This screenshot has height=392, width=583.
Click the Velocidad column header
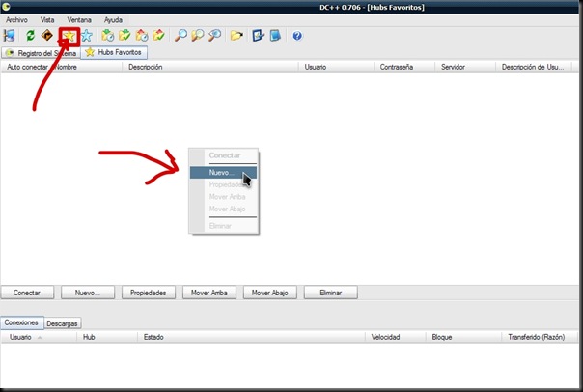tap(395, 337)
